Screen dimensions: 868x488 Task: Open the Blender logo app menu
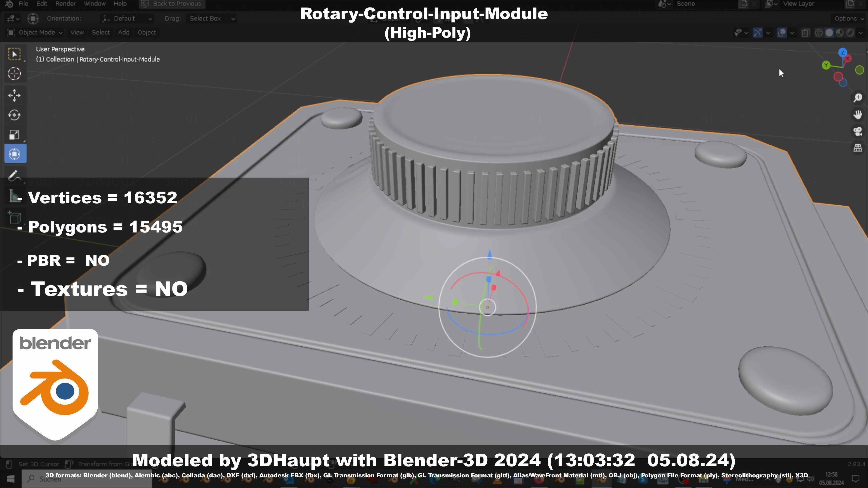click(x=9, y=4)
